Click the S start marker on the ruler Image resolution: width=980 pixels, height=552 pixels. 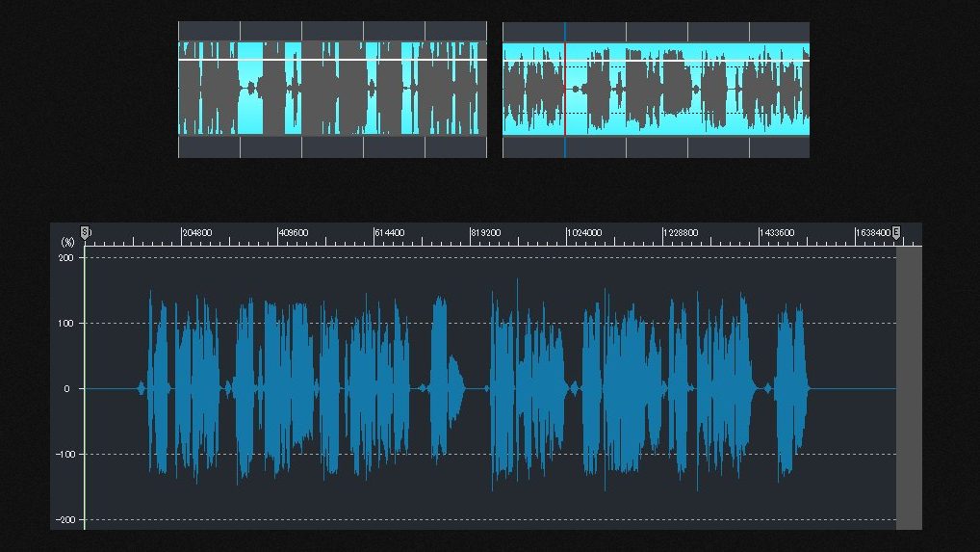click(85, 232)
